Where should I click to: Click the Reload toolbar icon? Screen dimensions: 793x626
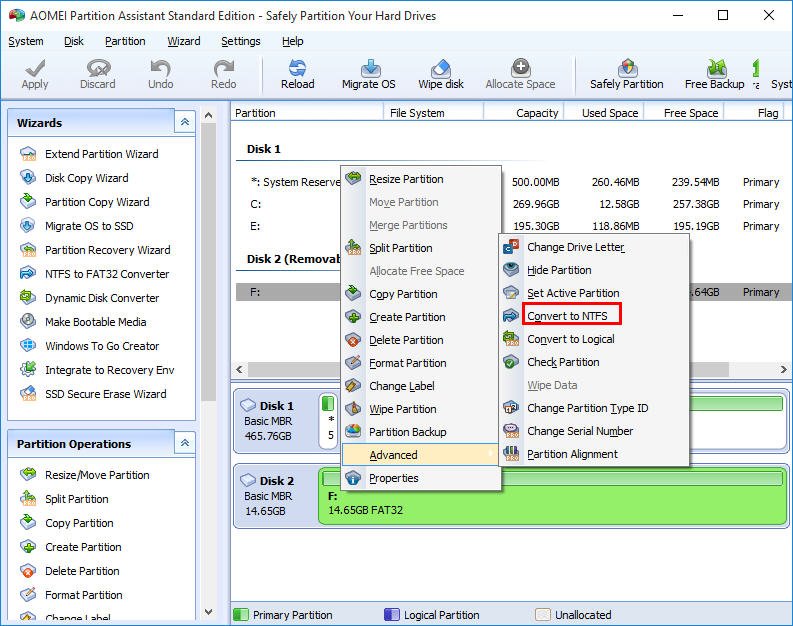[x=297, y=74]
